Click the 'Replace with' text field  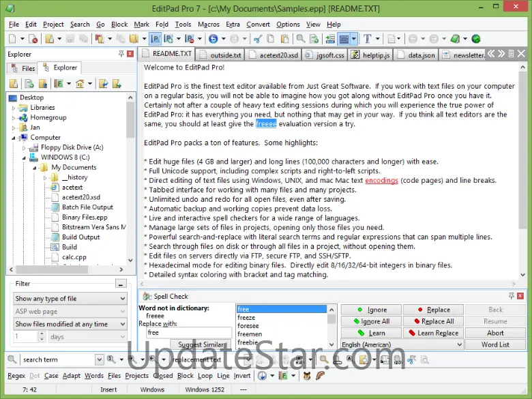(189, 333)
